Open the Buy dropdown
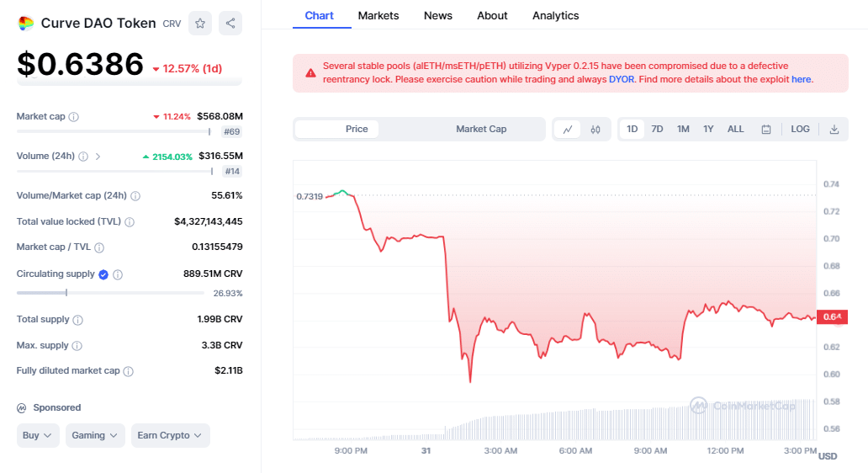868x473 pixels. [x=38, y=435]
